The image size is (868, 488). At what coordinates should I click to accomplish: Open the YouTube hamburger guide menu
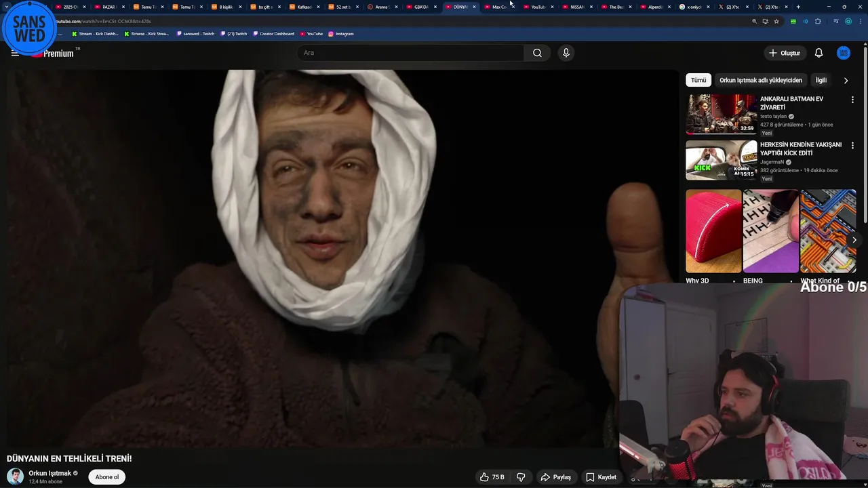pyautogui.click(x=15, y=53)
